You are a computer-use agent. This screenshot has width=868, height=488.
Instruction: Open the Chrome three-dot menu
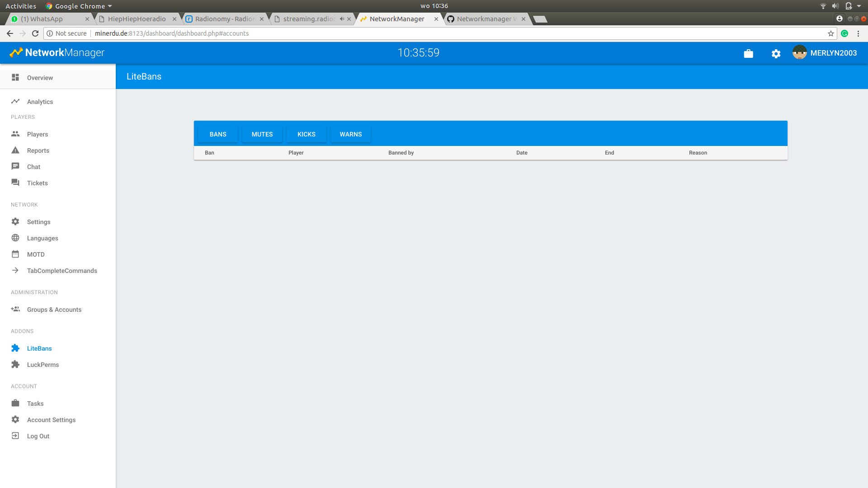858,33
